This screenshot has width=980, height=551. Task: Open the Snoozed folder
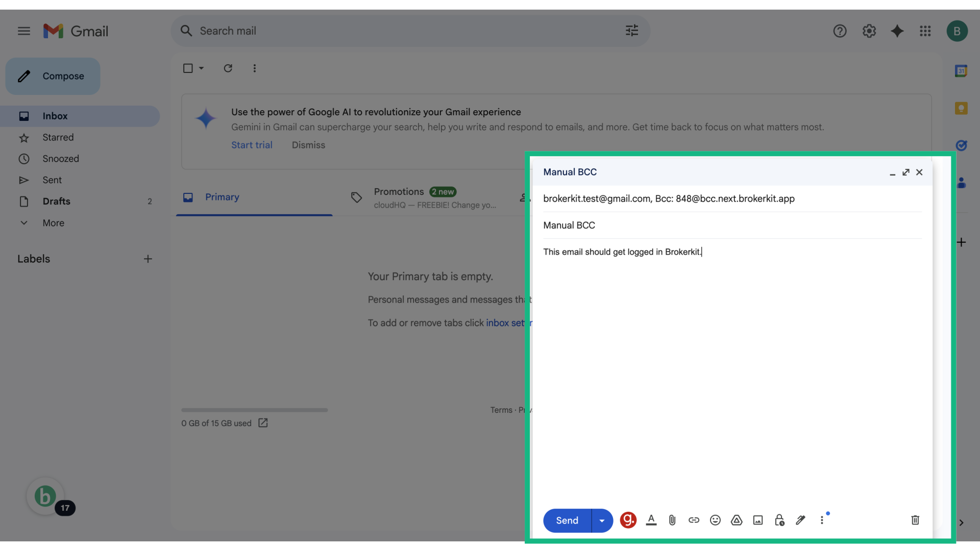coord(80,159)
